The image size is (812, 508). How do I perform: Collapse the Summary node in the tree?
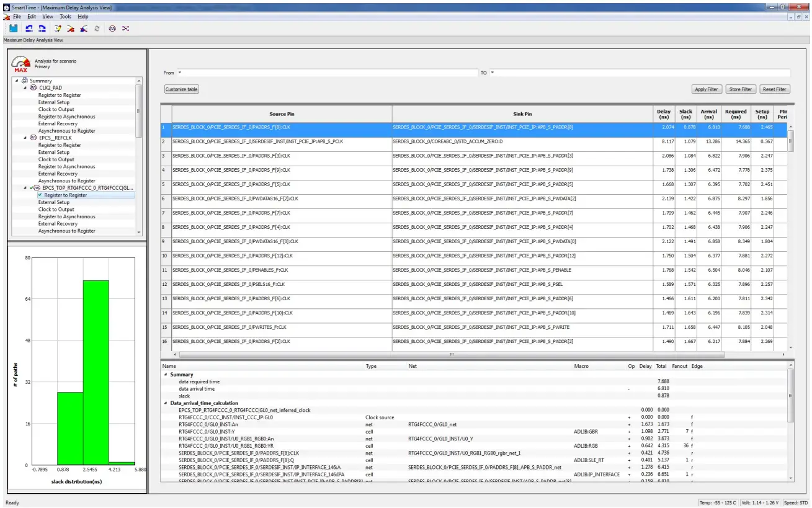(x=17, y=81)
